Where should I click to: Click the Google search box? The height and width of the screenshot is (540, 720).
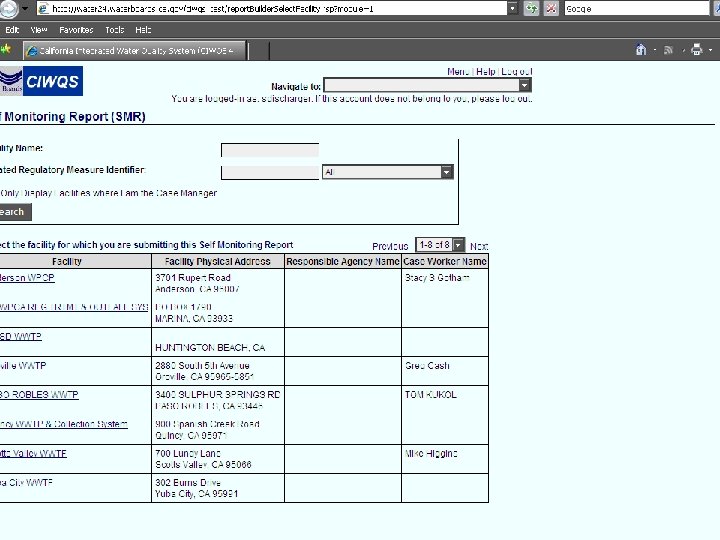[x=636, y=8]
